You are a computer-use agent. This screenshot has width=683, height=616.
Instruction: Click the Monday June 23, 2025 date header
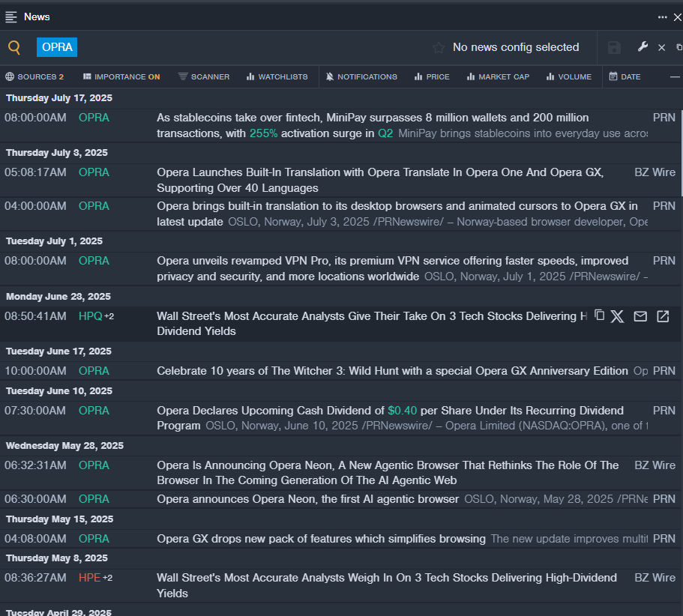[58, 297]
